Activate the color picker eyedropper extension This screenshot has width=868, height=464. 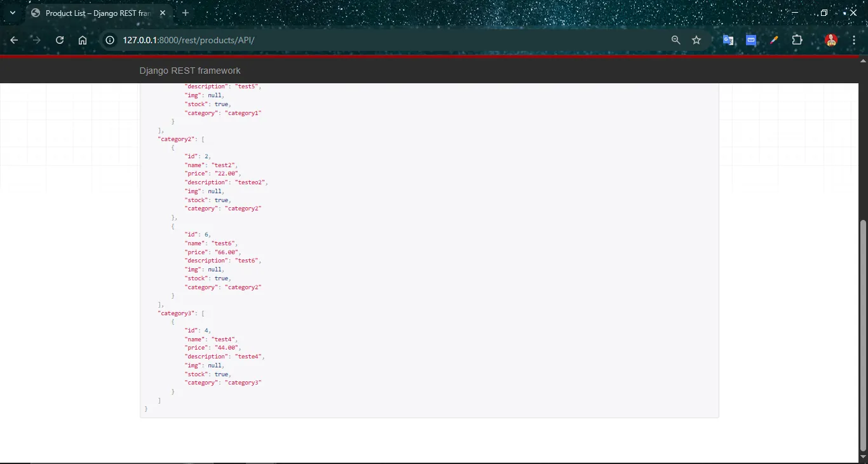pyautogui.click(x=774, y=40)
